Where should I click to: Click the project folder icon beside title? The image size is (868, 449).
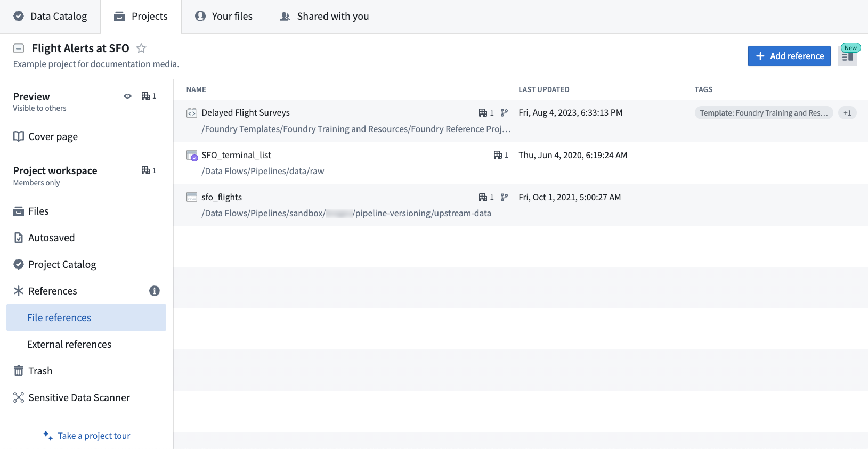click(x=19, y=48)
